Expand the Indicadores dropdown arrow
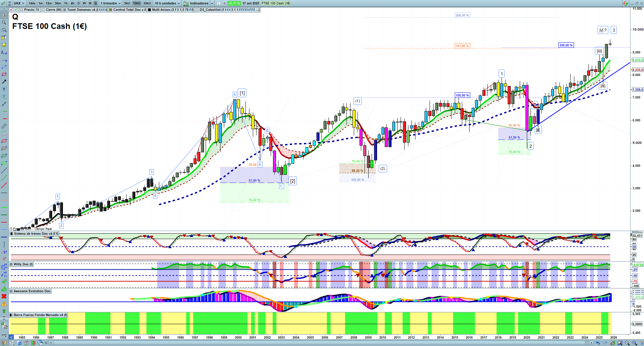 click(x=212, y=3)
